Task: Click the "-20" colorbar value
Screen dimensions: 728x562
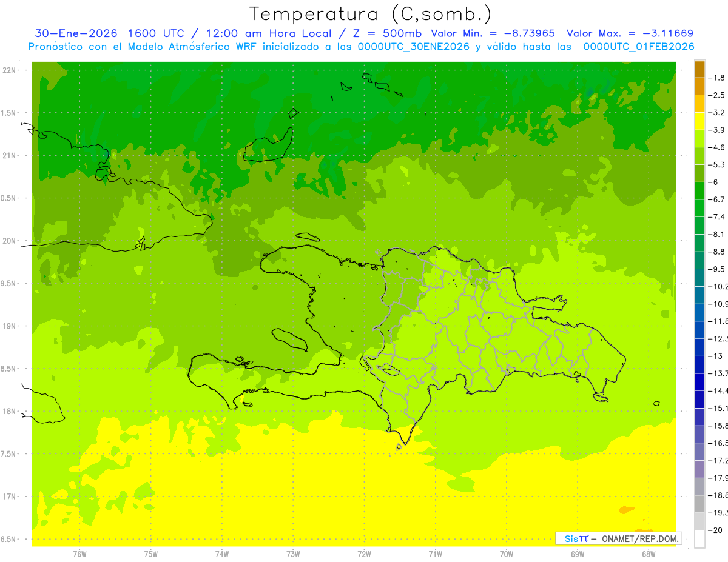Action: point(715,530)
